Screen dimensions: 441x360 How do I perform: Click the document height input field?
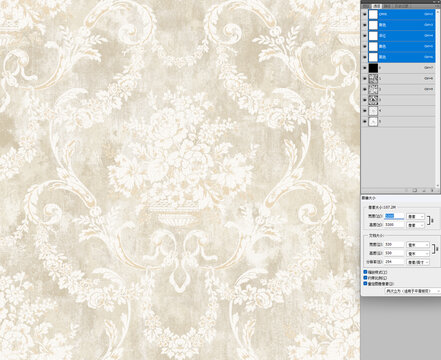coord(394,253)
